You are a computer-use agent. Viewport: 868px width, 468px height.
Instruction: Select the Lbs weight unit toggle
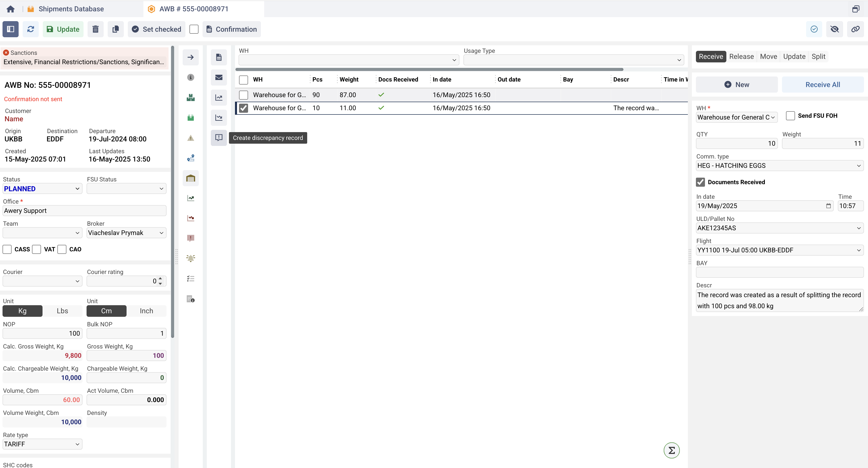pyautogui.click(x=62, y=311)
